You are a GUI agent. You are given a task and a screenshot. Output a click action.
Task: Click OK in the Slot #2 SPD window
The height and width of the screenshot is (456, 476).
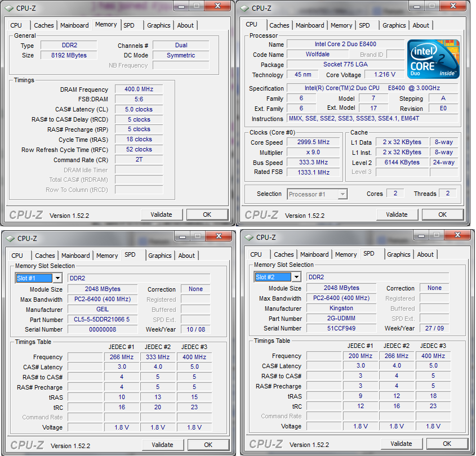click(x=447, y=444)
